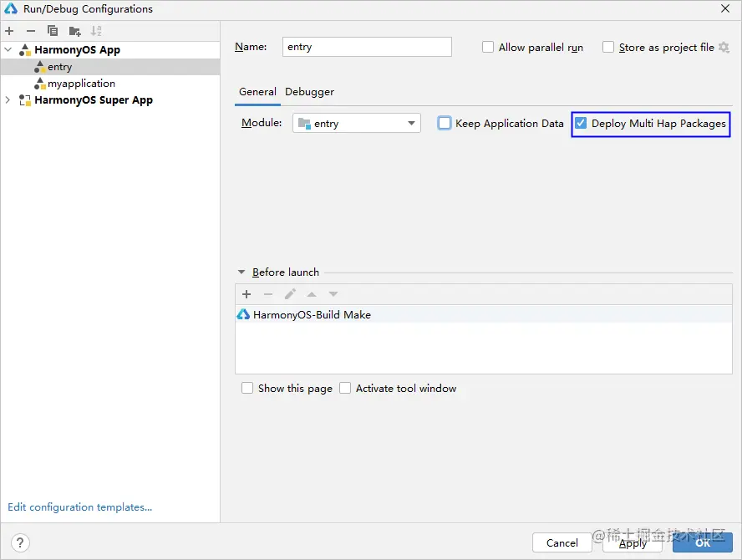Screen dimensions: 742x560
Task: Enable Allow parallel run
Action: pyautogui.click(x=487, y=48)
